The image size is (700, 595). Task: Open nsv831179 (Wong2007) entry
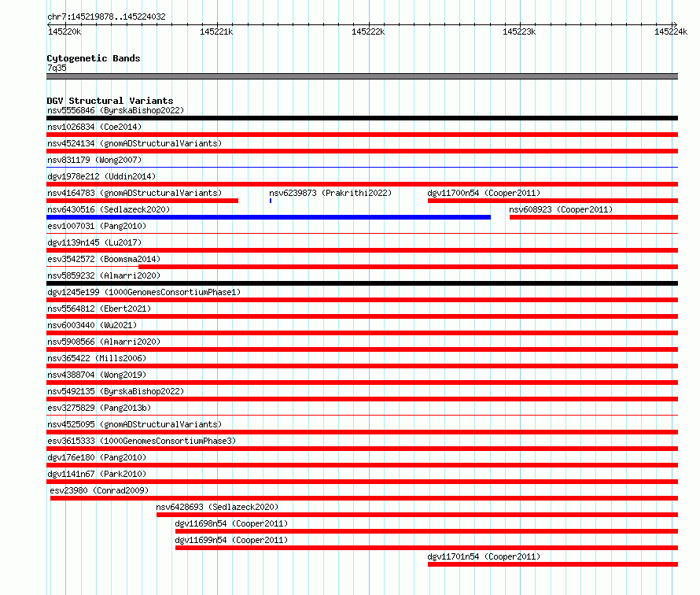click(94, 160)
